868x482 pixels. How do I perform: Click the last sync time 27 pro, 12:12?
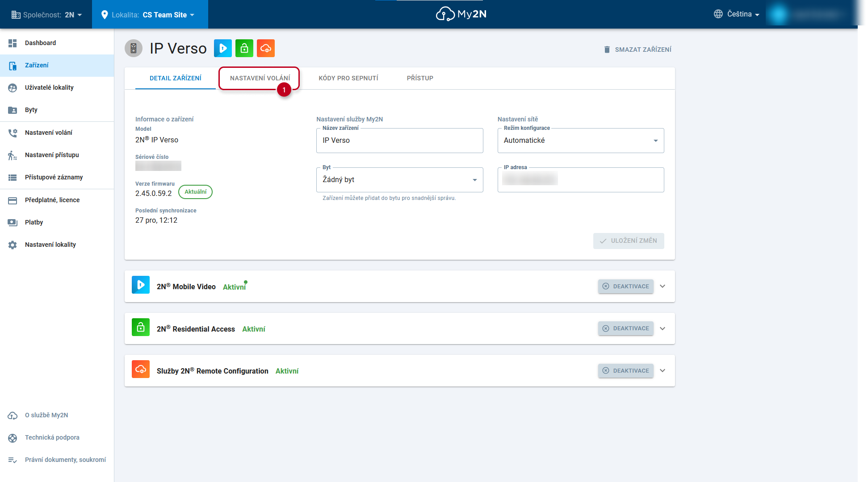coord(156,220)
